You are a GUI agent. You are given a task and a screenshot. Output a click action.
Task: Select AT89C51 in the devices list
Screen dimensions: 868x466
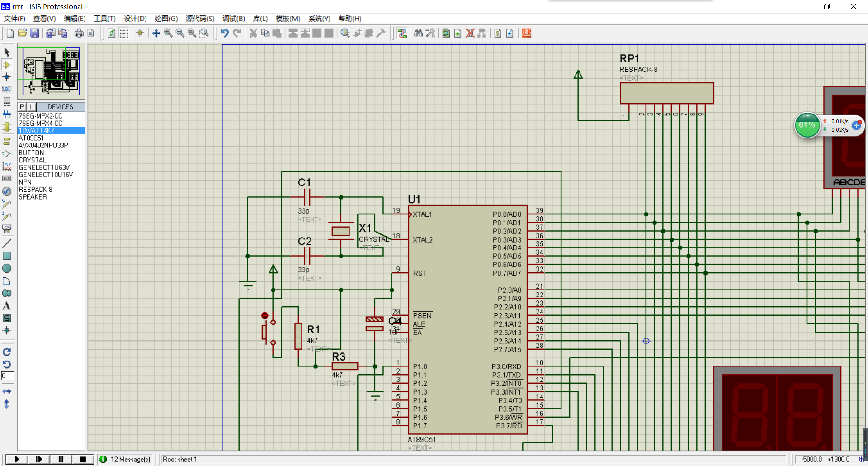pyautogui.click(x=31, y=138)
